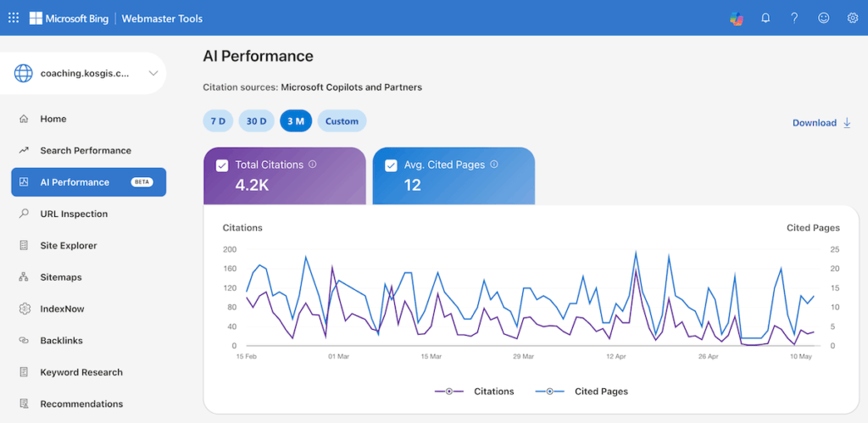The image size is (868, 423).
Task: Click the Cited Pages axis title
Action: click(813, 227)
